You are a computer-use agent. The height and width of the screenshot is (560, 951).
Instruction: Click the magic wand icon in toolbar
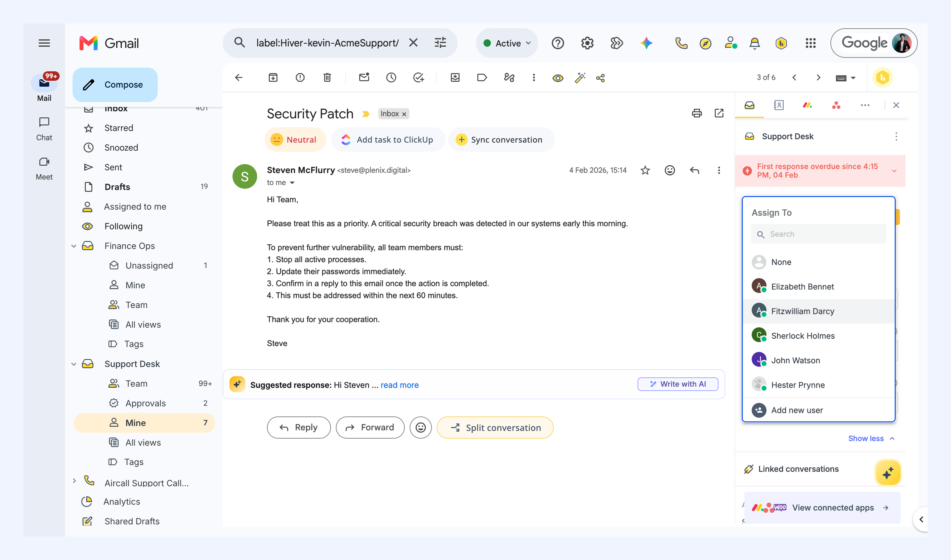tap(580, 78)
